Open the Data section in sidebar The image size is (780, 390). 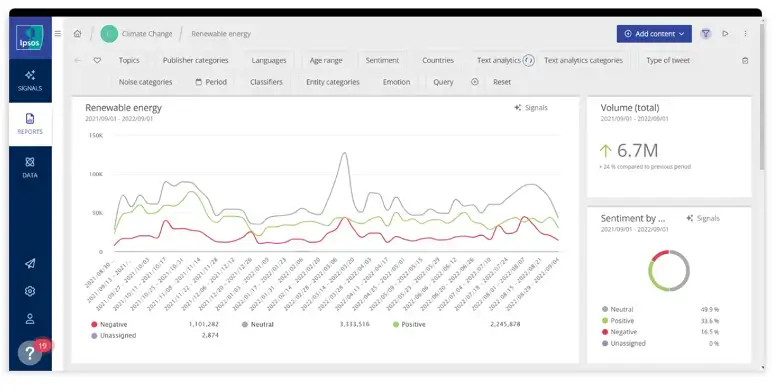[x=30, y=167]
